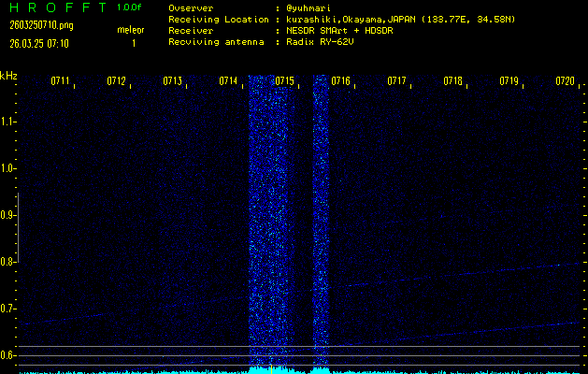This screenshot has width=588, height=374.
Task: Select the 0720 time marker
Action: click(x=565, y=81)
